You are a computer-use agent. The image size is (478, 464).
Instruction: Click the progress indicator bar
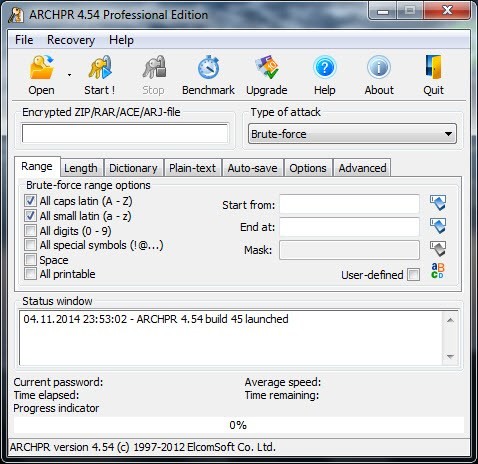(239, 425)
